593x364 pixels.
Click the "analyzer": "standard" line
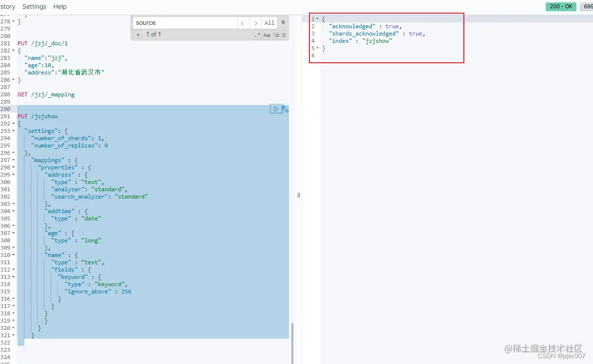(90, 189)
